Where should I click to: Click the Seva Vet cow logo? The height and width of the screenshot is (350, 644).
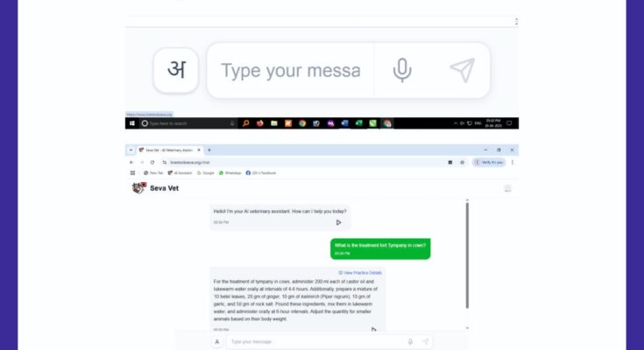[x=138, y=188]
